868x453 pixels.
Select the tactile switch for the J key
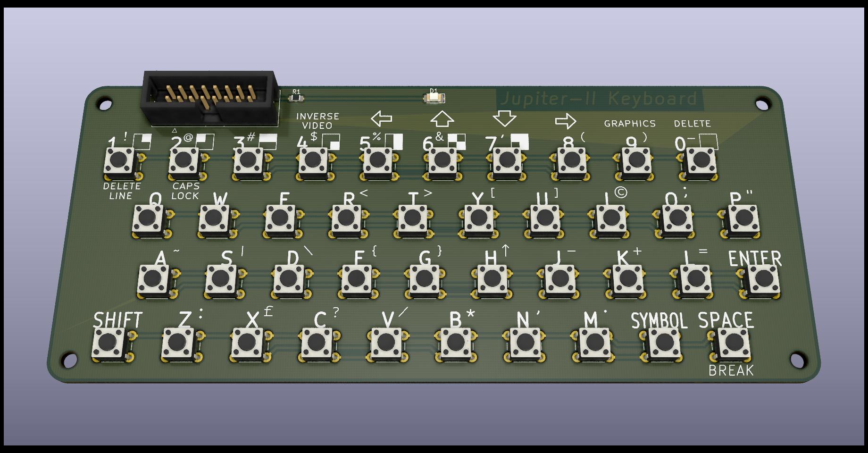click(x=560, y=281)
